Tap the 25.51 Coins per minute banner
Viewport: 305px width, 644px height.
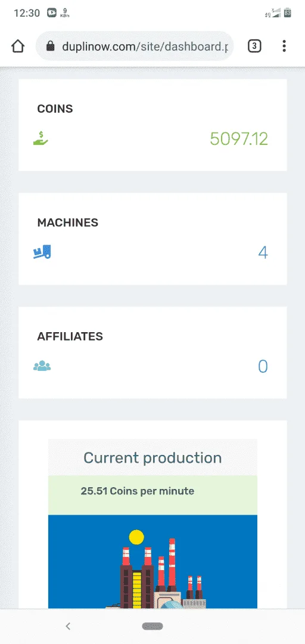152,495
